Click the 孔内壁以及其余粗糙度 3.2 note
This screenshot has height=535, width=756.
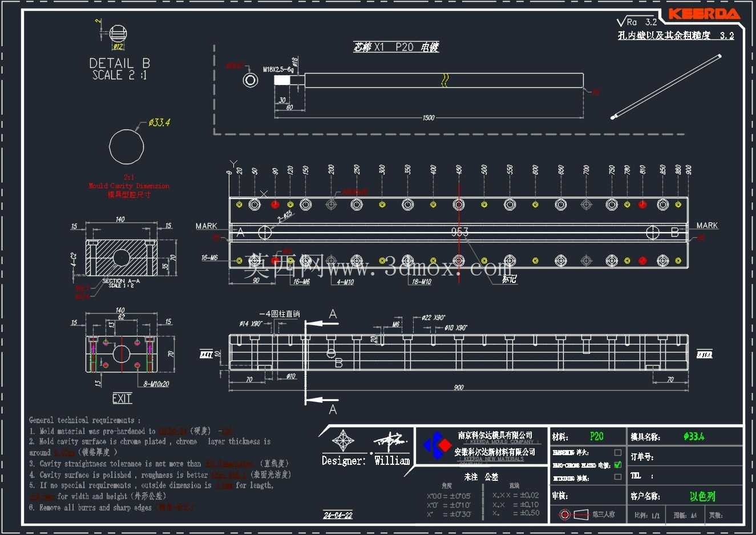click(x=676, y=35)
